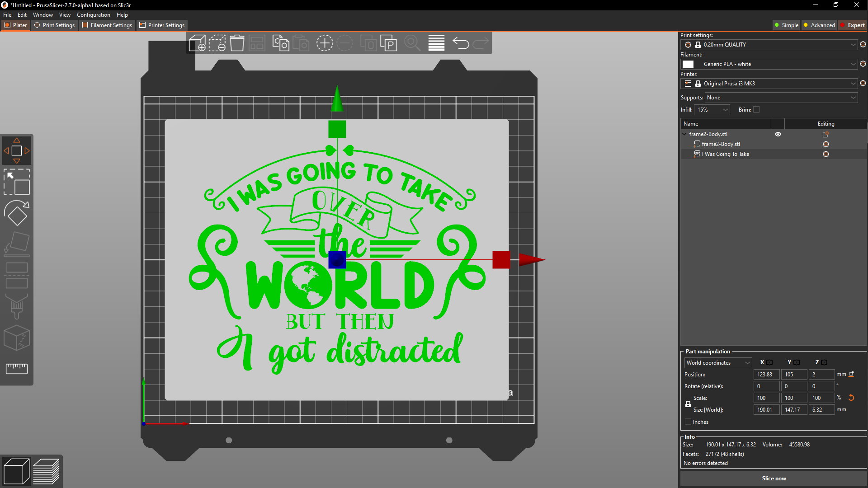The image size is (868, 488).
Task: Switch to Simple mode
Action: [786, 25]
